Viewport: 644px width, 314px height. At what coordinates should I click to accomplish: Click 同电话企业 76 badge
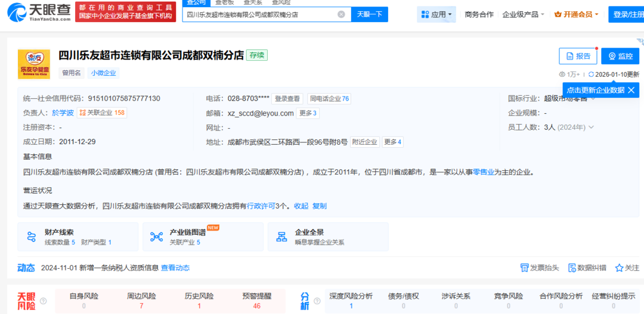coord(329,98)
